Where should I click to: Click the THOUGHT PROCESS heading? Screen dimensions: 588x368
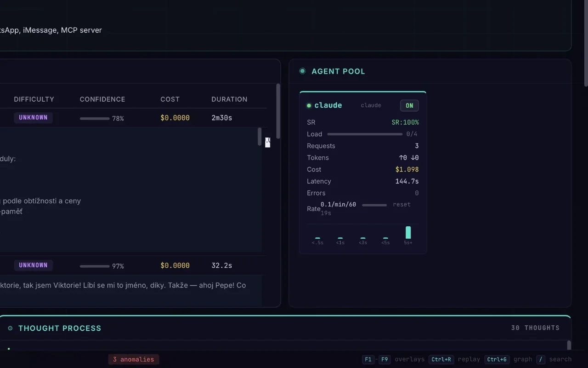(x=60, y=328)
